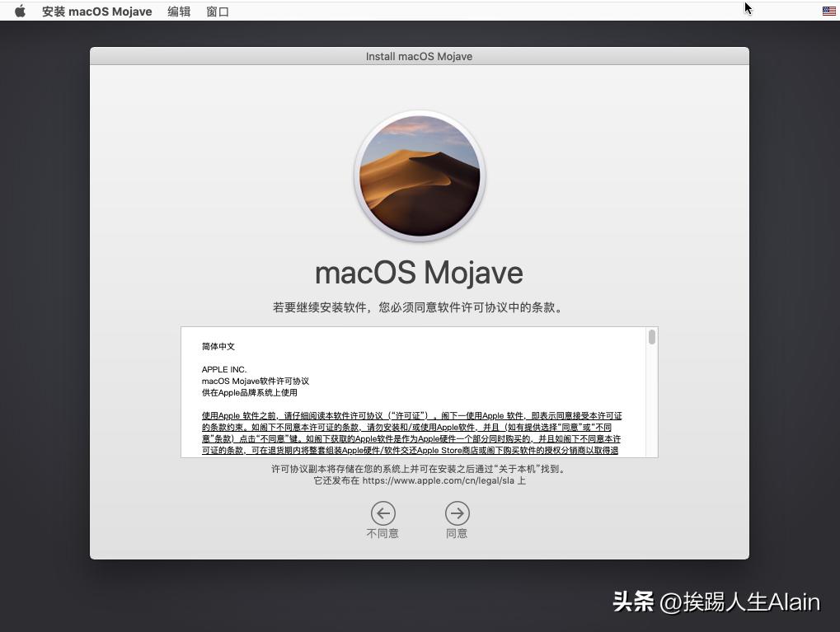Open the Apple logo menu
This screenshot has width=840, height=632.
pos(18,11)
